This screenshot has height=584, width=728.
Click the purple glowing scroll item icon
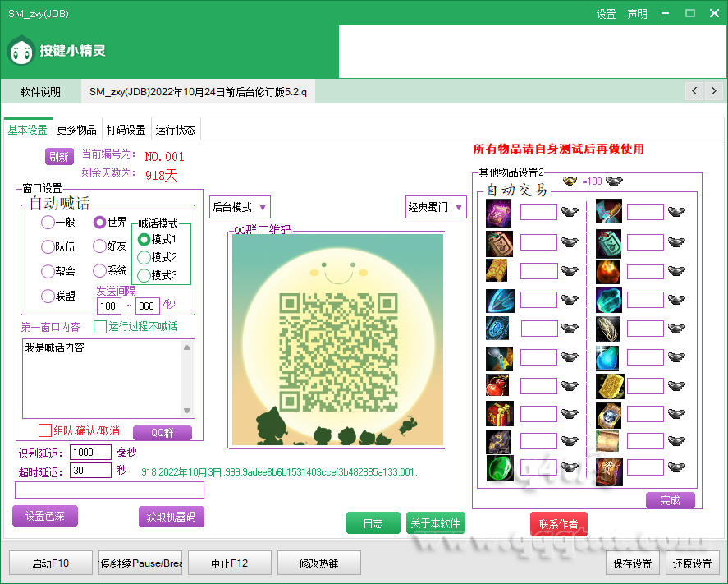click(499, 214)
